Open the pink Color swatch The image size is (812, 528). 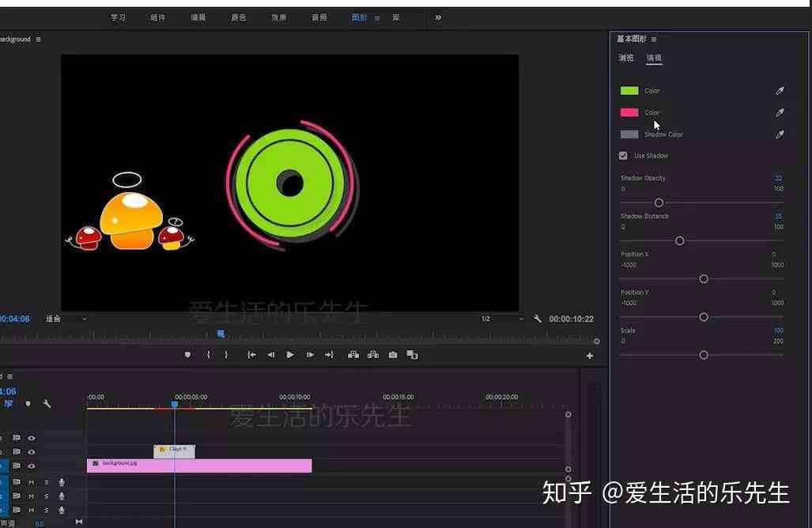coord(629,112)
